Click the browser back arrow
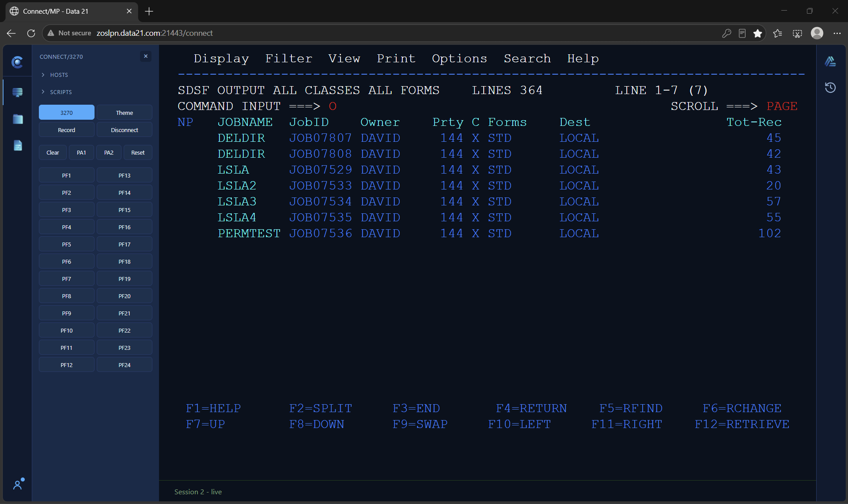 pos(11,33)
